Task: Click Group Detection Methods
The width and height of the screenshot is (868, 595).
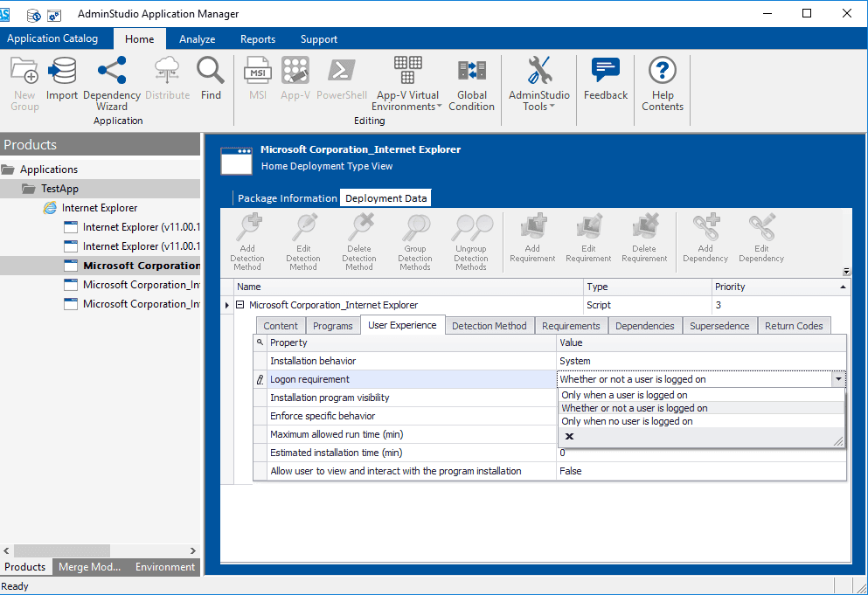Action: (415, 242)
